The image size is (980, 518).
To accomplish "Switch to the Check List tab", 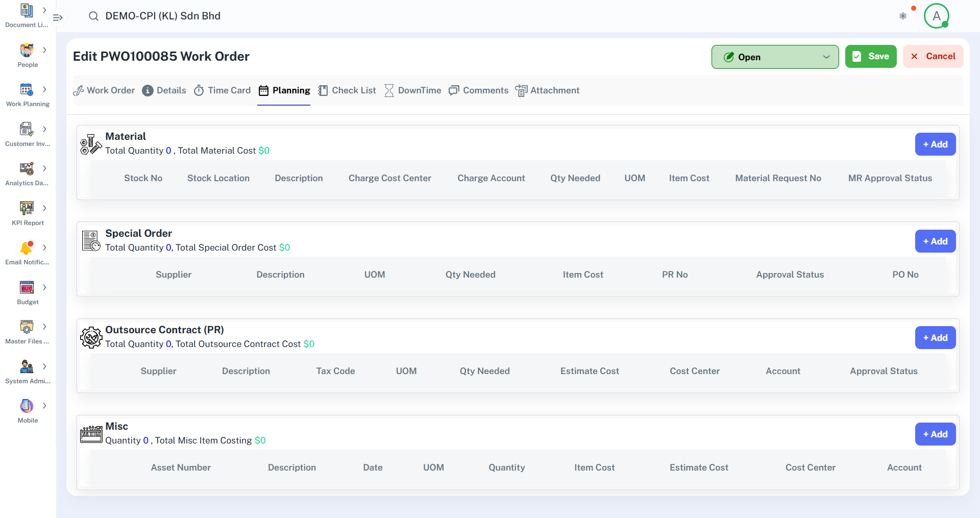I will point(347,90).
